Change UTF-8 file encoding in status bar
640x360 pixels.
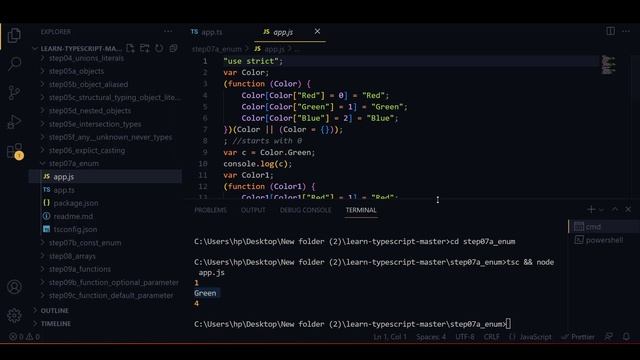pos(465,337)
